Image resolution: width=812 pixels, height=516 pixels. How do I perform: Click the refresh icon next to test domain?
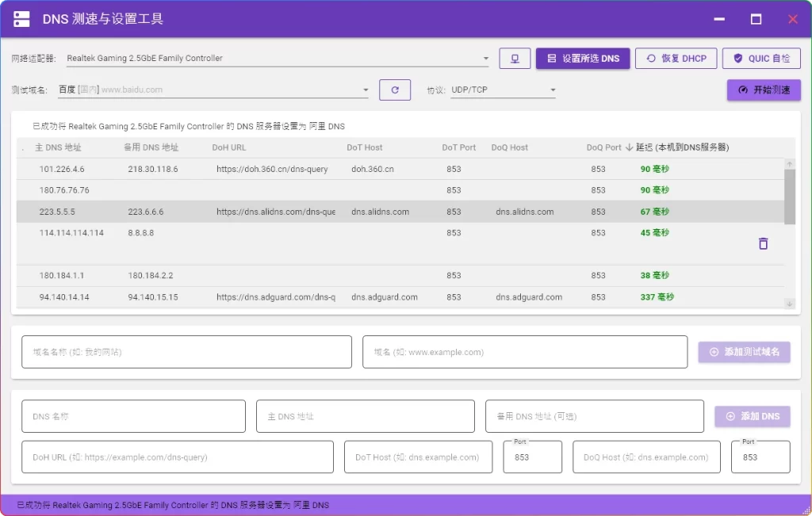395,90
